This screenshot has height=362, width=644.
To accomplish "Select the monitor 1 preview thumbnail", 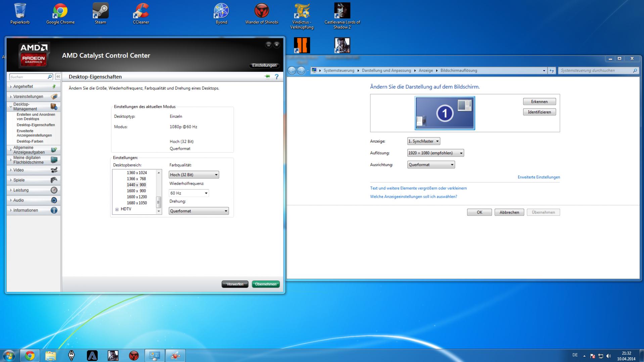I will 445,113.
